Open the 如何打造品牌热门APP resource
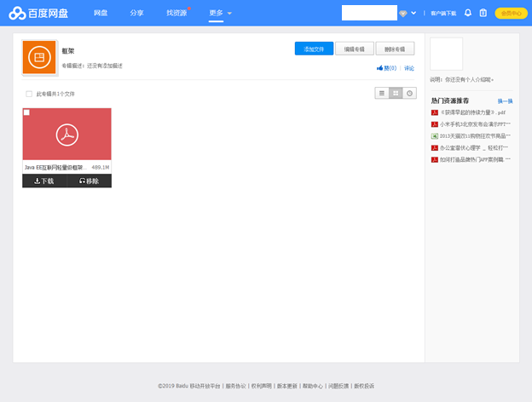 click(475, 159)
